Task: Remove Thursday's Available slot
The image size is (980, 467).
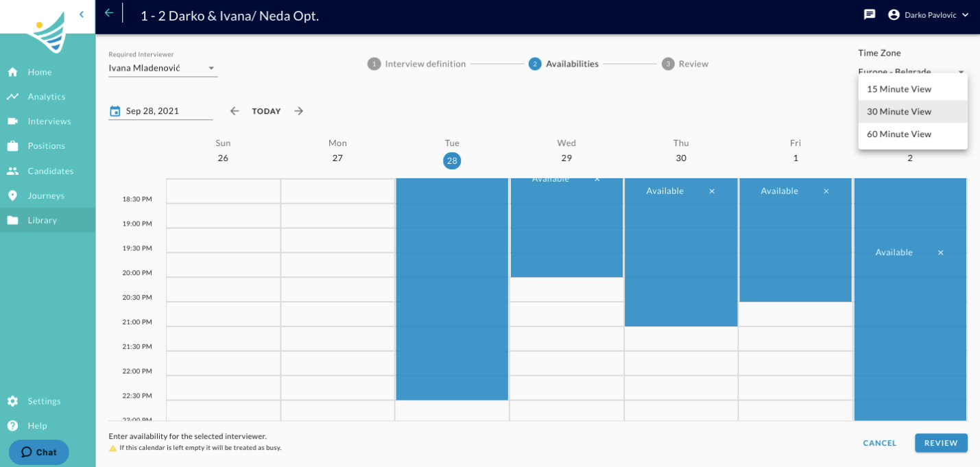Action: pos(712,191)
